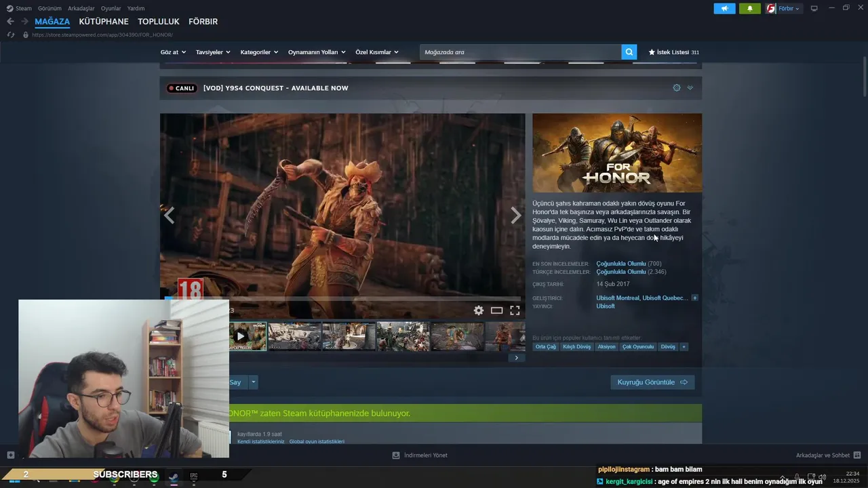The width and height of the screenshot is (868, 488).
Task: Collapse the broadcast panel chevron
Action: tap(690, 87)
